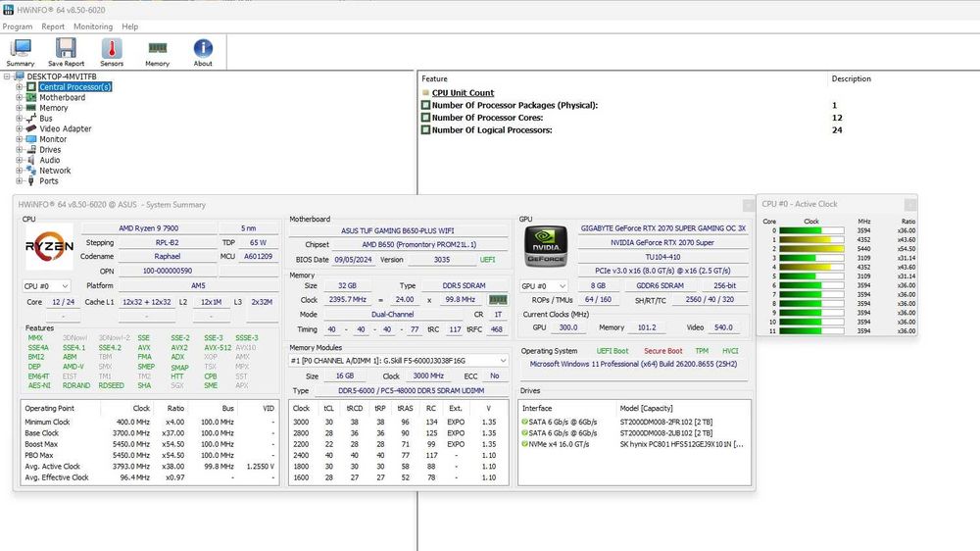Click the NVMe drive status icon
Image resolution: width=980 pixels, height=551 pixels.
(524, 444)
